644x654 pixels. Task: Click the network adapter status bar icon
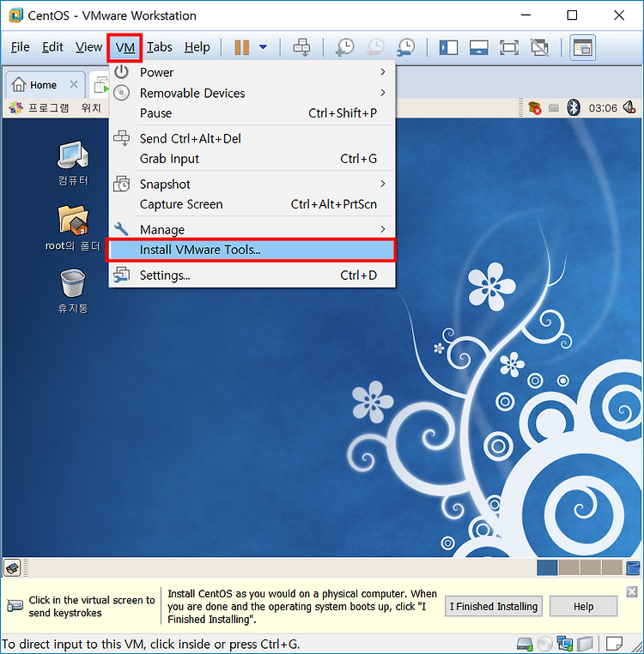[565, 644]
